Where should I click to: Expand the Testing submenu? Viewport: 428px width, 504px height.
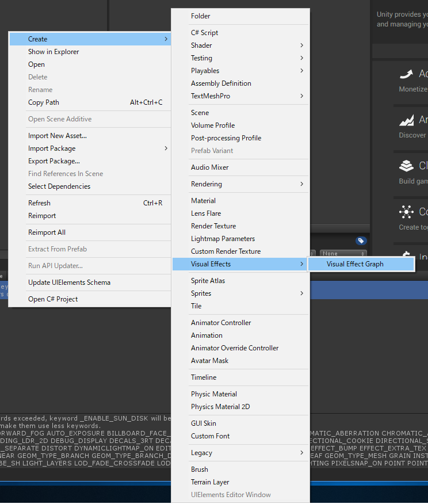click(240, 58)
